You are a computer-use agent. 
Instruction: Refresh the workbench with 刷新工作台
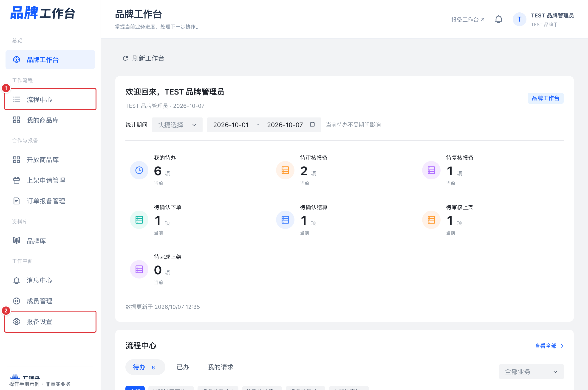[x=144, y=58]
